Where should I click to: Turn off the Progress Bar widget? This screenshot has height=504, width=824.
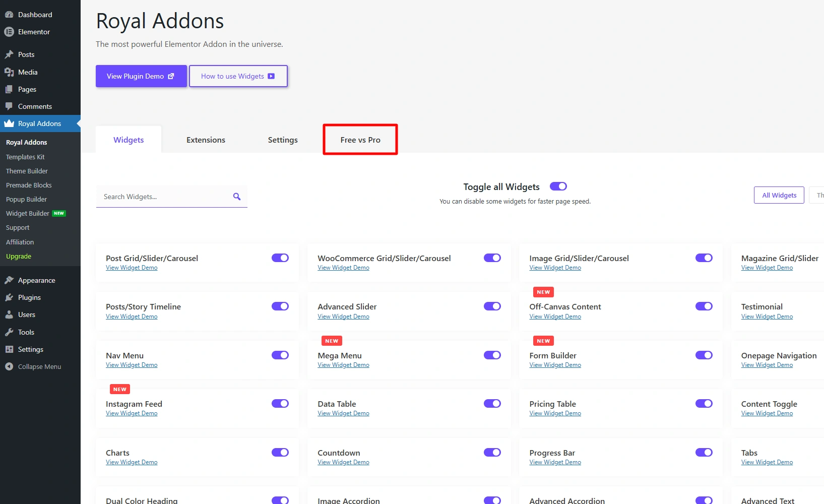pos(704,453)
